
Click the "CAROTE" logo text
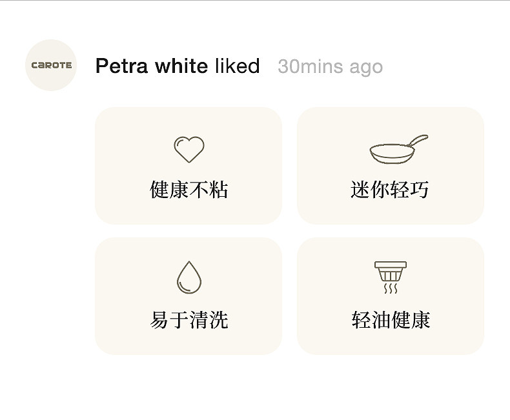(52, 65)
